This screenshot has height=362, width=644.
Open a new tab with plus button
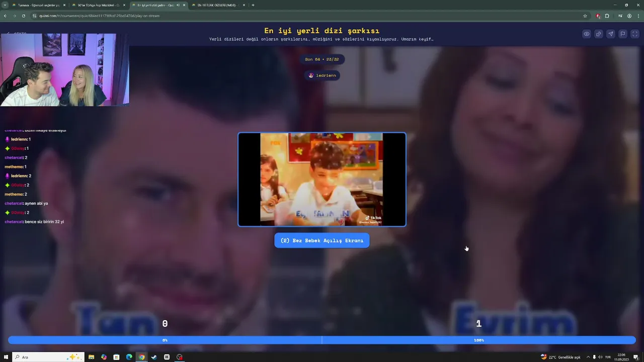253,5
